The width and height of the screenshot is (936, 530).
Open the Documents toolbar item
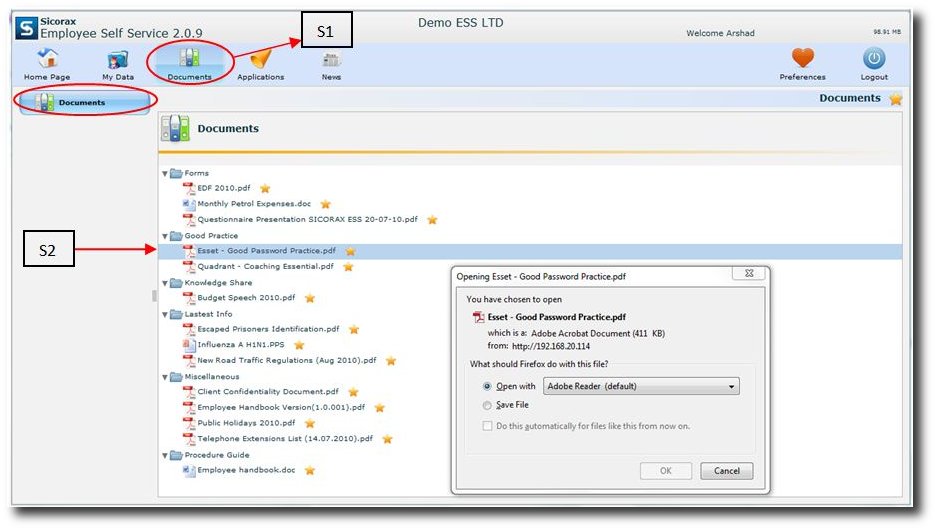pyautogui.click(x=189, y=63)
